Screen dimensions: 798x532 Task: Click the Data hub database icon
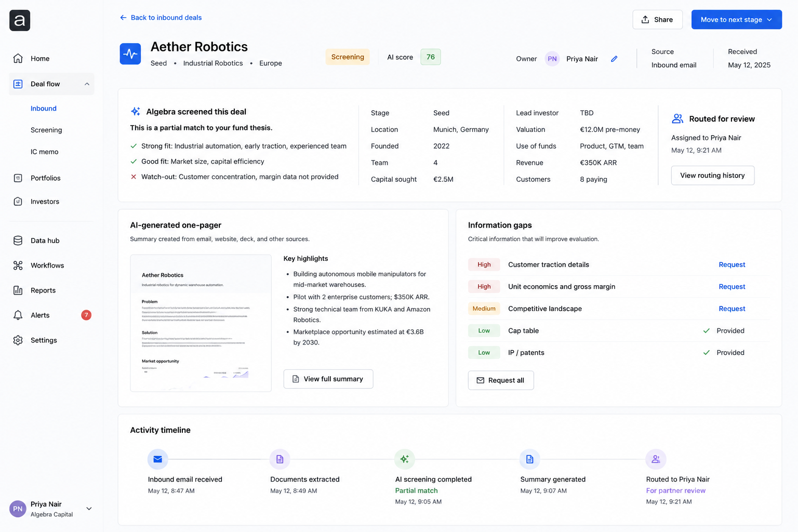[18, 241]
